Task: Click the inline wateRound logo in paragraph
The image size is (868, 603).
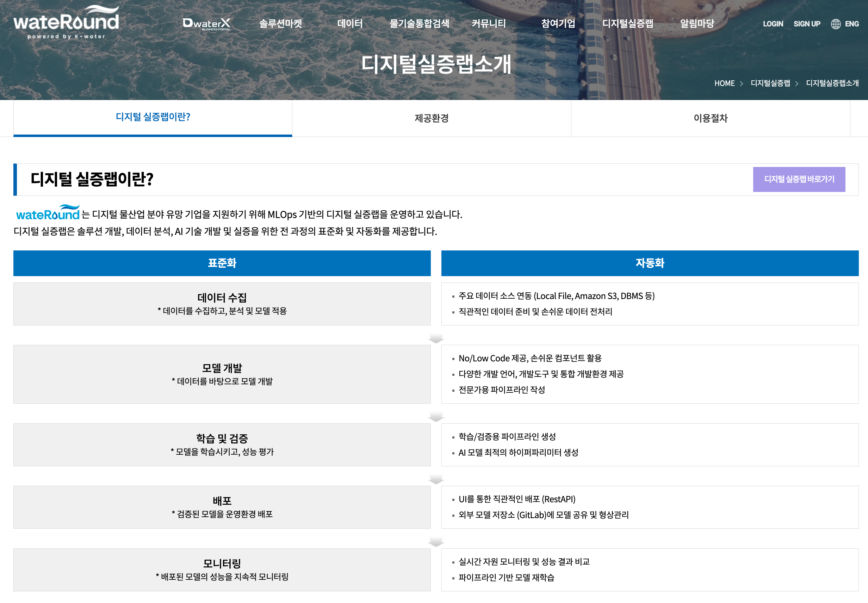Action: pos(48,213)
